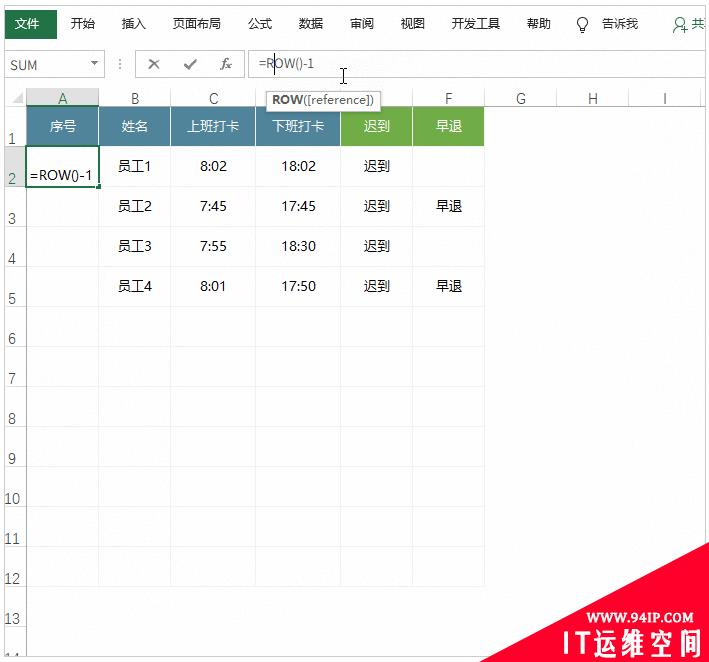
Task: Click the 7:45 clock-in cell
Action: coord(213,207)
